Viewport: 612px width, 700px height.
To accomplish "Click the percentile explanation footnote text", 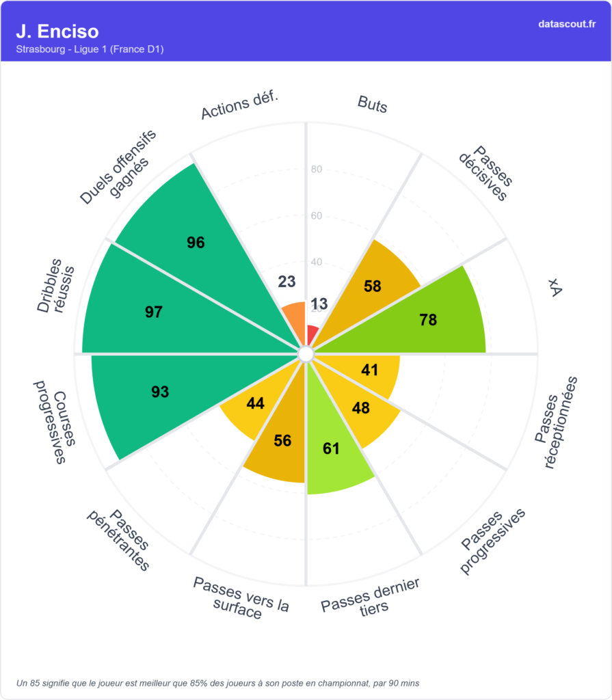I will point(217,683).
